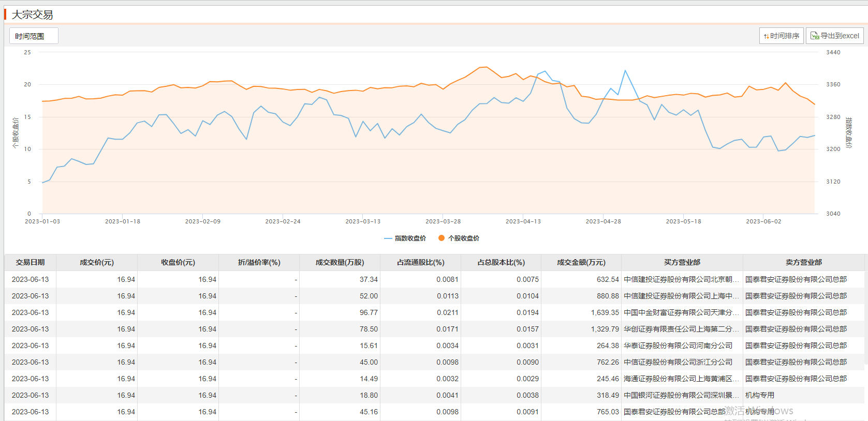
Task: Select the 占流通股比(%) column header
Action: point(420,263)
